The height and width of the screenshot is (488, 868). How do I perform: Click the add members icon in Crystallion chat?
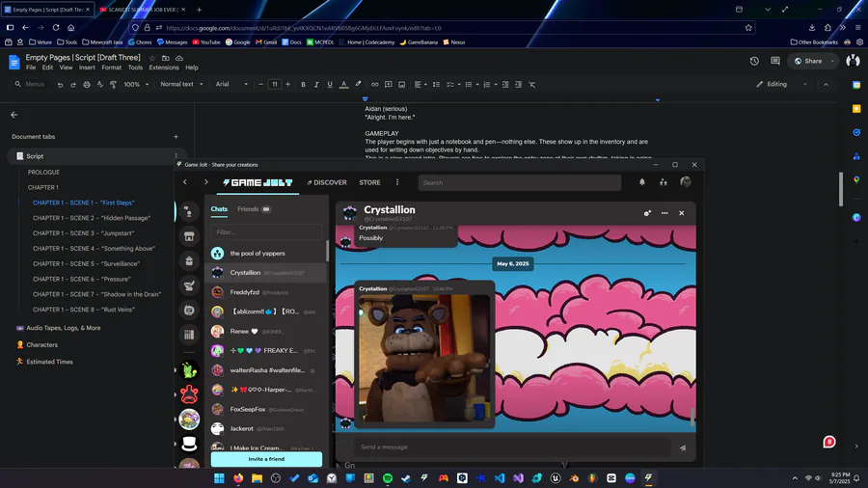click(646, 213)
